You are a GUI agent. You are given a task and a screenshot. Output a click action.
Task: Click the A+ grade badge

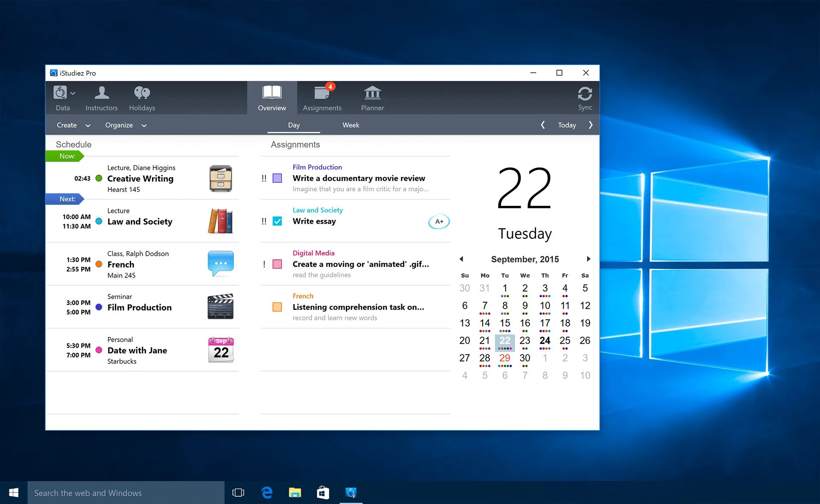[x=439, y=221]
